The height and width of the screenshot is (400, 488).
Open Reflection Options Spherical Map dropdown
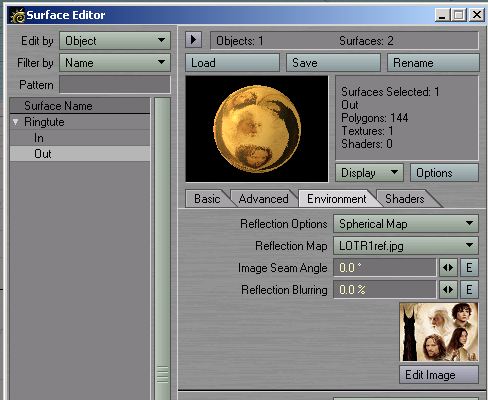click(x=406, y=224)
